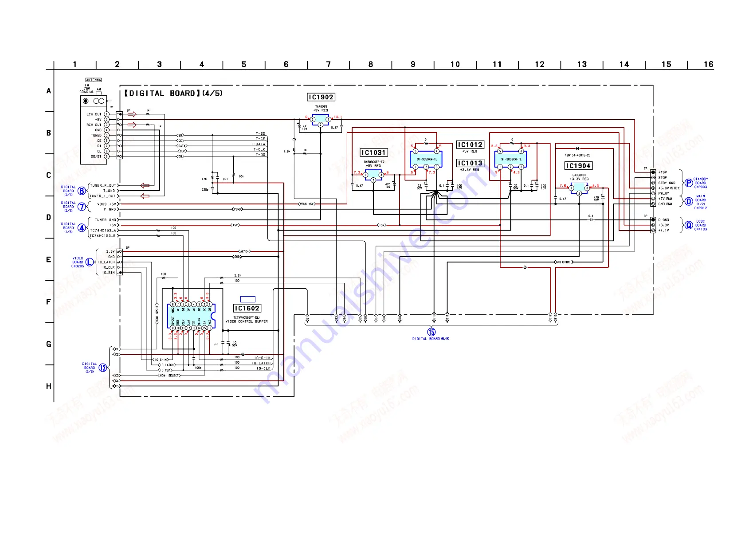Viewport: 745px width, 560px height.
Task: Click the circled 12 Digital Board reference
Action: pyautogui.click(x=103, y=368)
